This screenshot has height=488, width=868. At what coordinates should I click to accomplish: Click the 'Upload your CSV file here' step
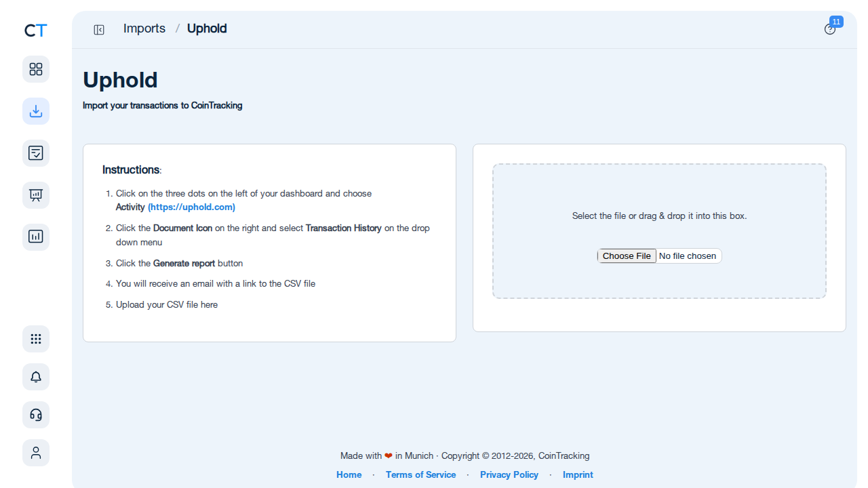167,305
